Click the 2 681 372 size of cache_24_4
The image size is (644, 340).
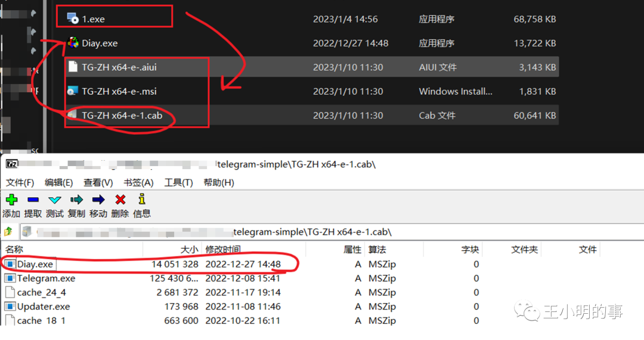tap(177, 292)
